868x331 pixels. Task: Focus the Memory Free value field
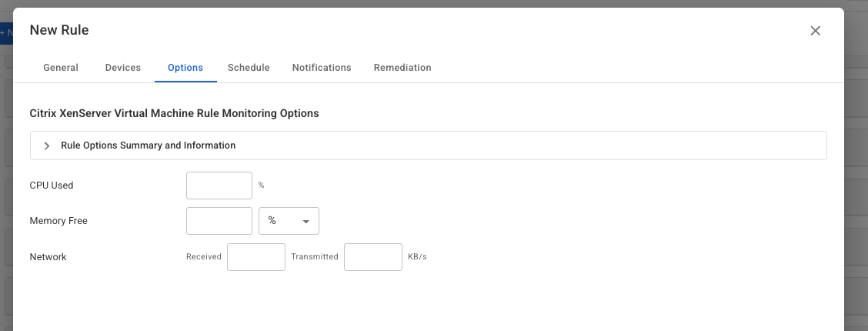pyautogui.click(x=219, y=221)
